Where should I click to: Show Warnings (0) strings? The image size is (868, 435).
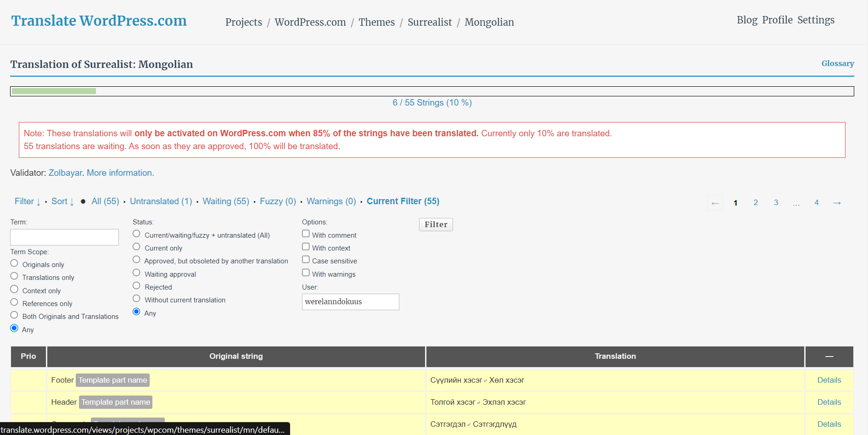pyautogui.click(x=331, y=201)
